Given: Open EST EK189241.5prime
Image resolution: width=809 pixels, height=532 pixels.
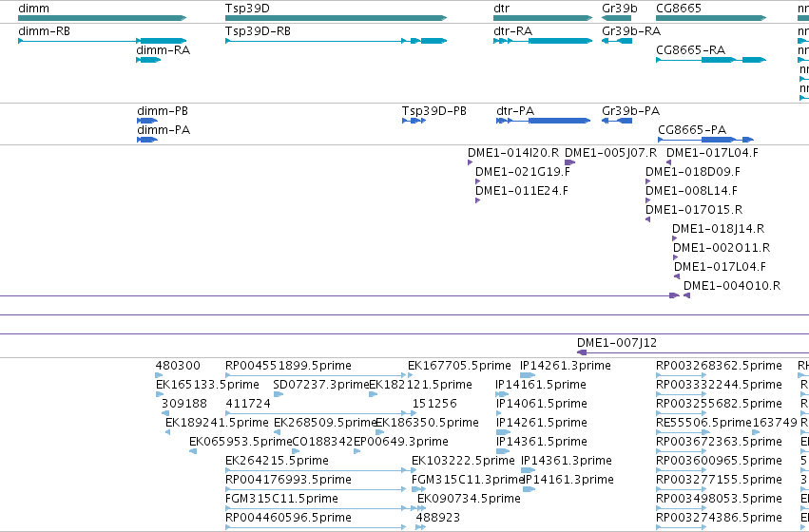Looking at the screenshot, I should [x=217, y=423].
